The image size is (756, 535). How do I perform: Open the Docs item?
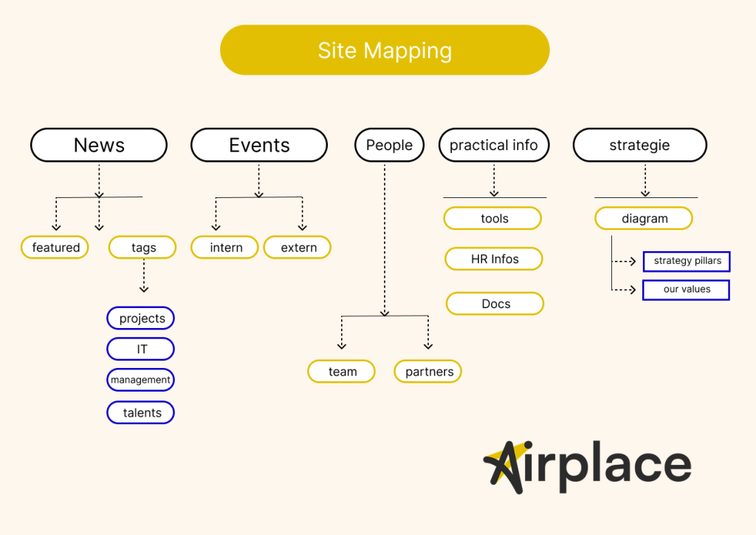495,304
